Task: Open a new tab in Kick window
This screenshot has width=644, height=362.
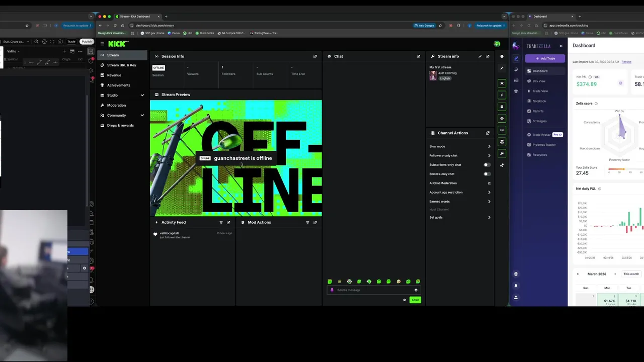Action: coord(166,17)
